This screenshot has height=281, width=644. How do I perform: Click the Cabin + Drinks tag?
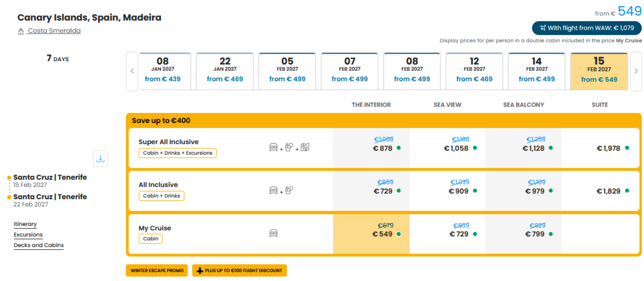click(161, 196)
